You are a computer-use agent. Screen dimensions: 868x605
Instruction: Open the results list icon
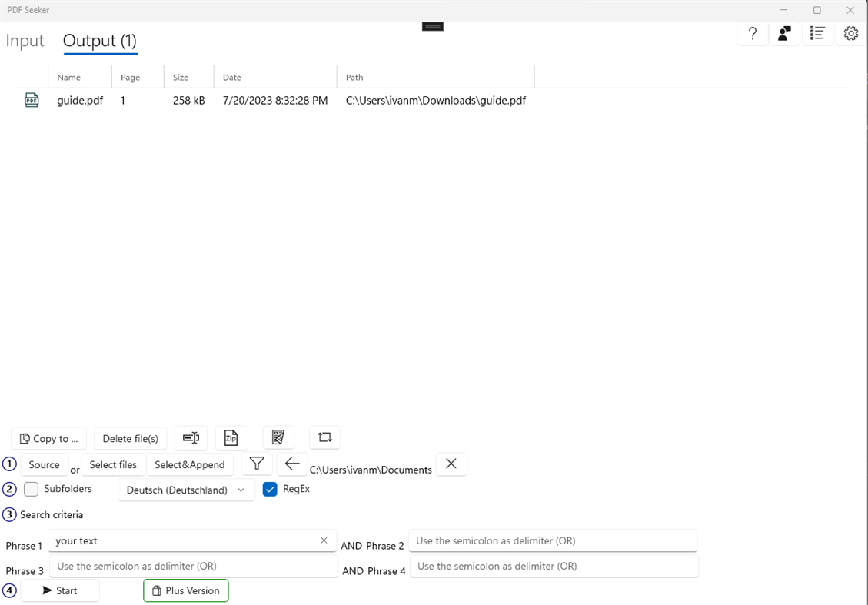[817, 33]
